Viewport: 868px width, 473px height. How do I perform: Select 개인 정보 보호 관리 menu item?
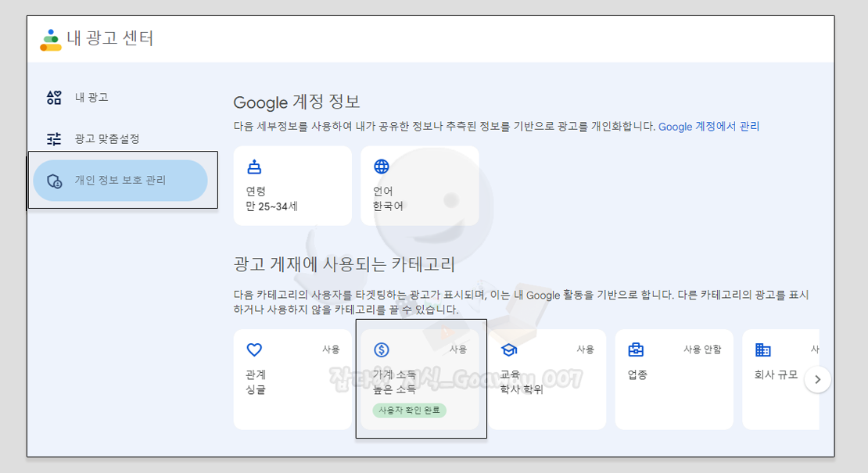[x=120, y=181]
